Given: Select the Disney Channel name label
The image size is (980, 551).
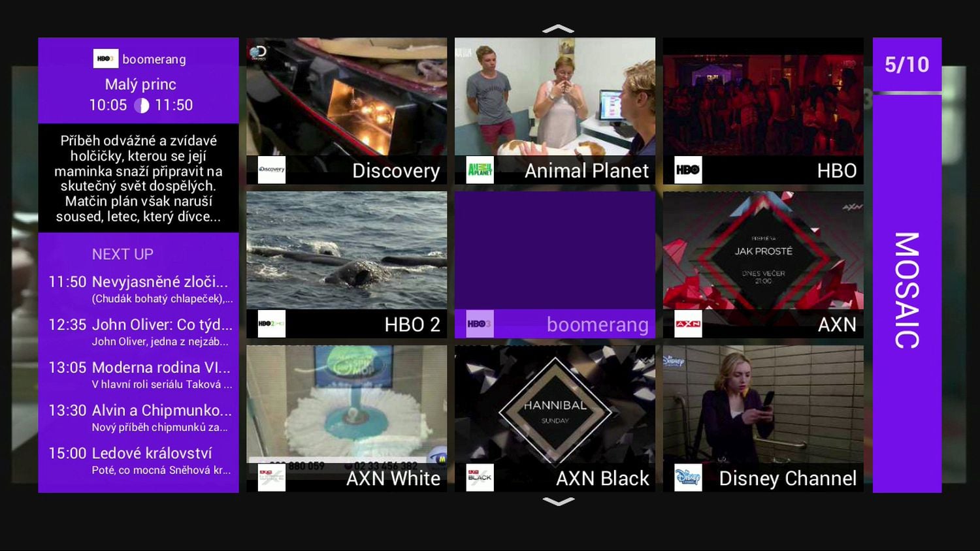Looking at the screenshot, I should pyautogui.click(x=788, y=479).
